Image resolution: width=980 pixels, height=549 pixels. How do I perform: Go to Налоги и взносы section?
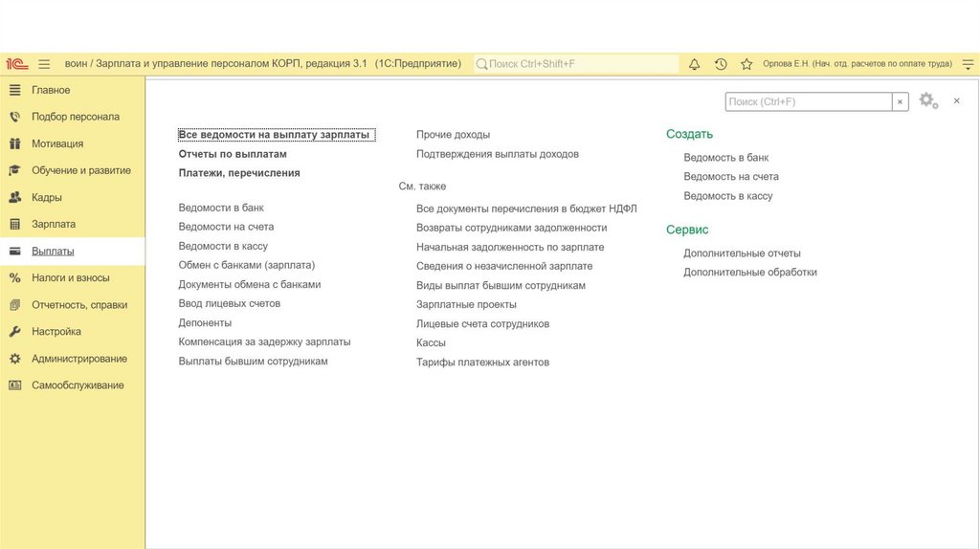click(x=70, y=277)
